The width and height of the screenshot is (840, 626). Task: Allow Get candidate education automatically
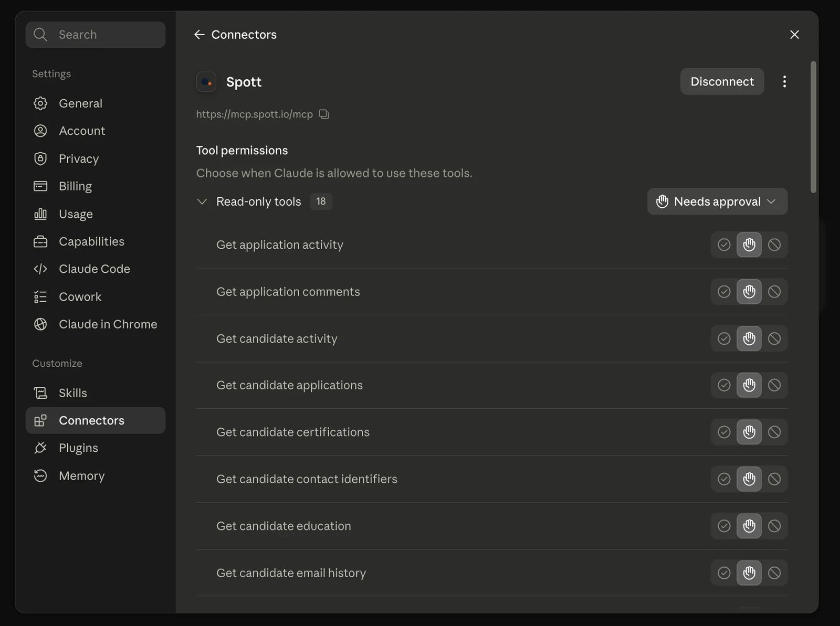(x=724, y=526)
